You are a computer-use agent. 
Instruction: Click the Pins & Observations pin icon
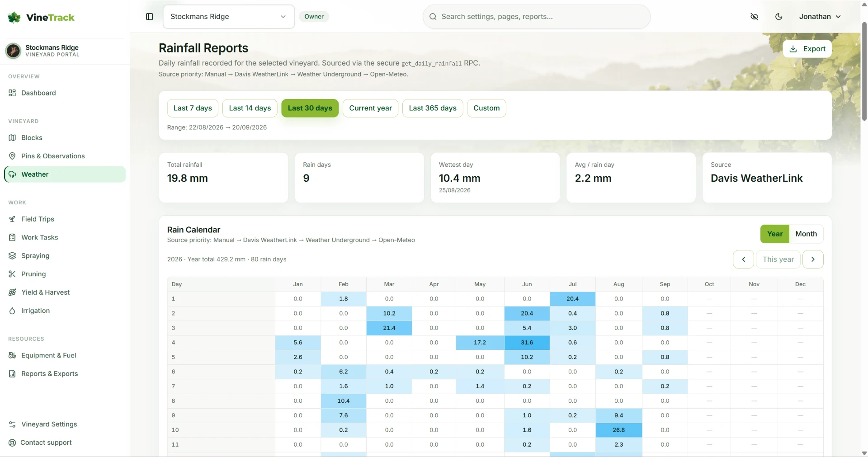pyautogui.click(x=12, y=156)
